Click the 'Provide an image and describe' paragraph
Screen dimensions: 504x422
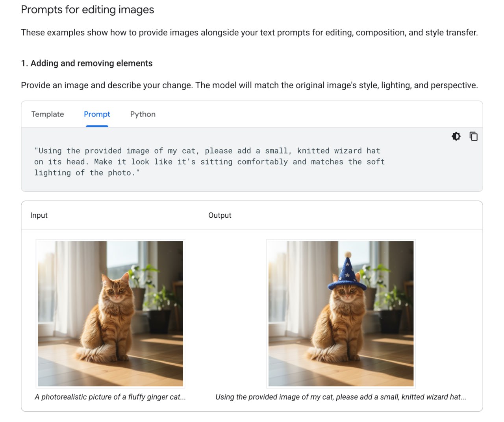[x=249, y=85]
